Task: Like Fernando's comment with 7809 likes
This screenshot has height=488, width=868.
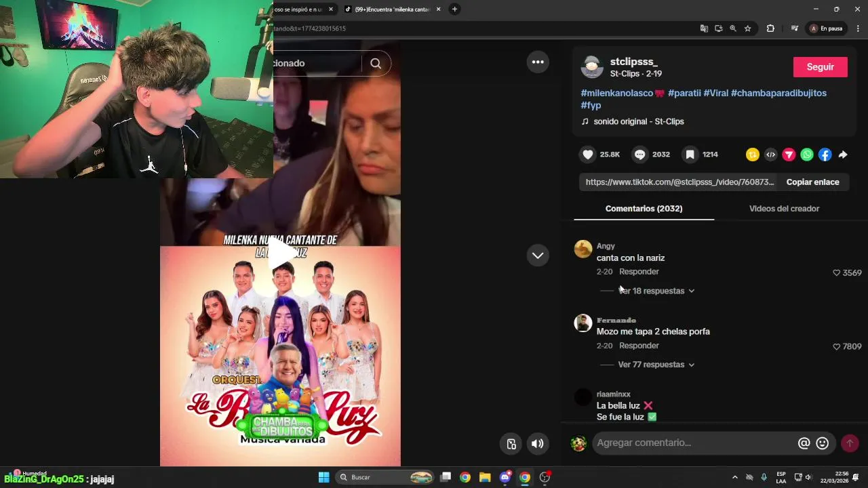Action: point(837,346)
